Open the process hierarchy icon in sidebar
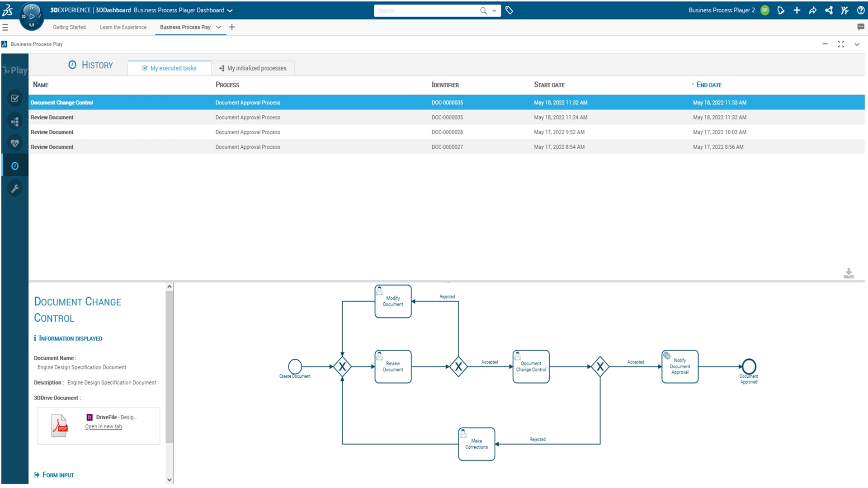Viewport: 868px width, 488px height. point(15,121)
